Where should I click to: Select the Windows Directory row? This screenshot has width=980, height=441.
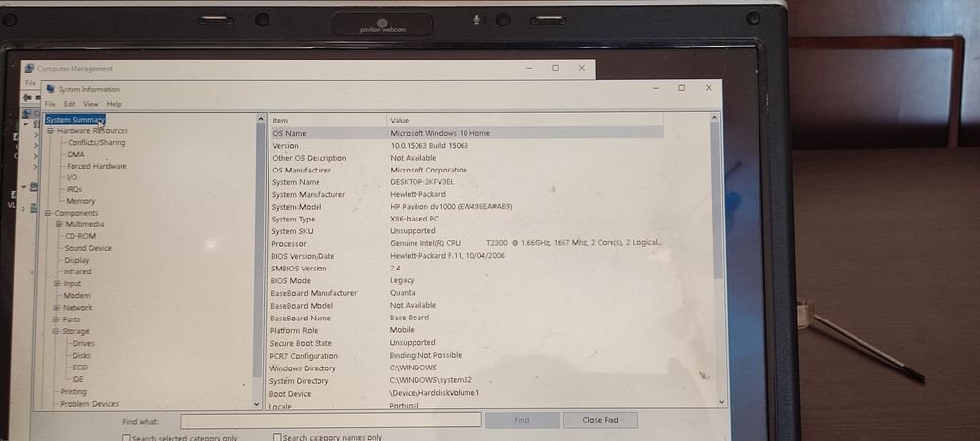(x=466, y=367)
